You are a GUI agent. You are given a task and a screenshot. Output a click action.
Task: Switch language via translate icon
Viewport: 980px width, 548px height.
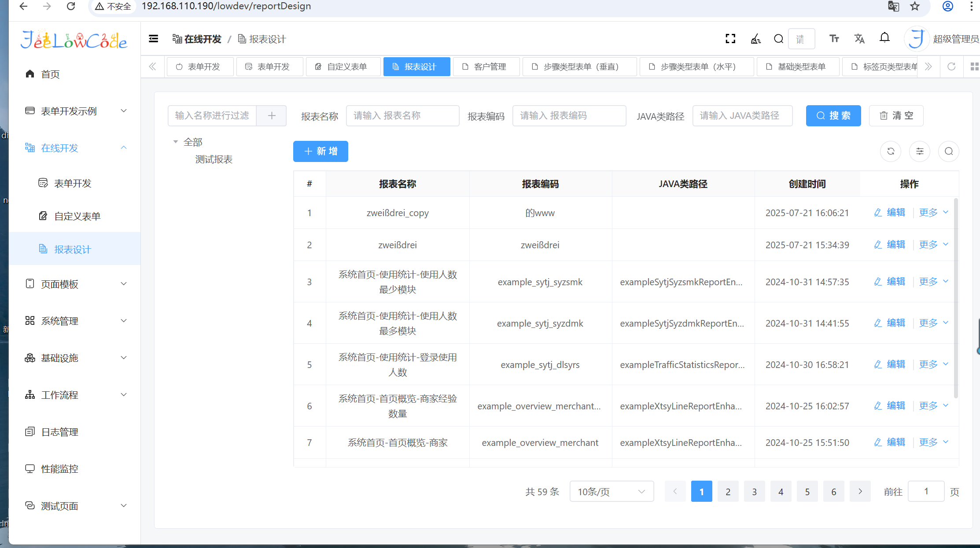[859, 39]
